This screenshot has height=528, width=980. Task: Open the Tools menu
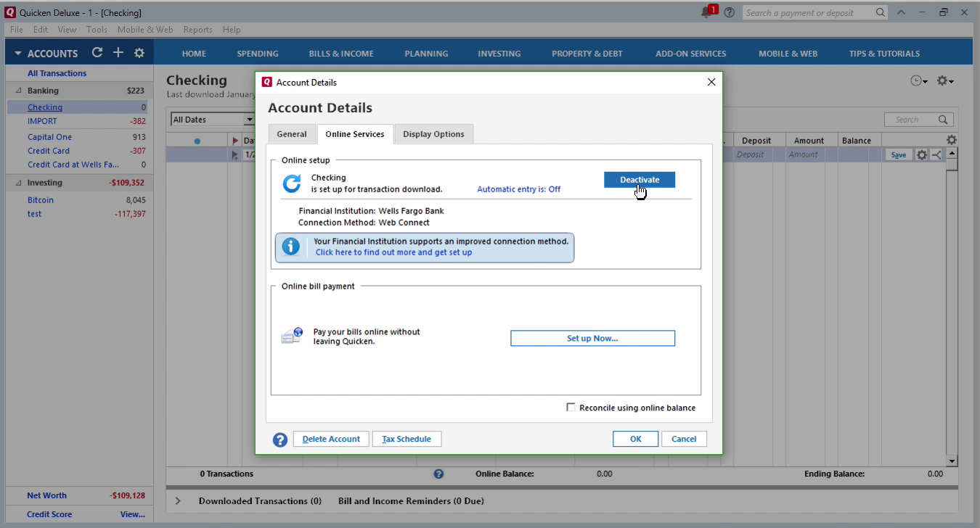click(97, 30)
